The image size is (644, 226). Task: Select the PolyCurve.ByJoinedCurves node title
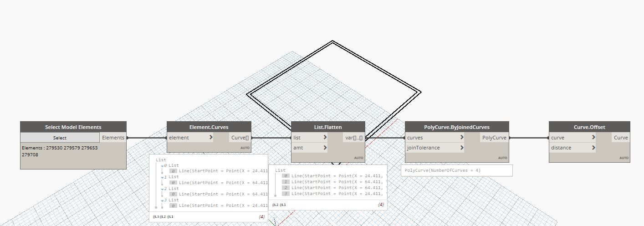tap(457, 127)
